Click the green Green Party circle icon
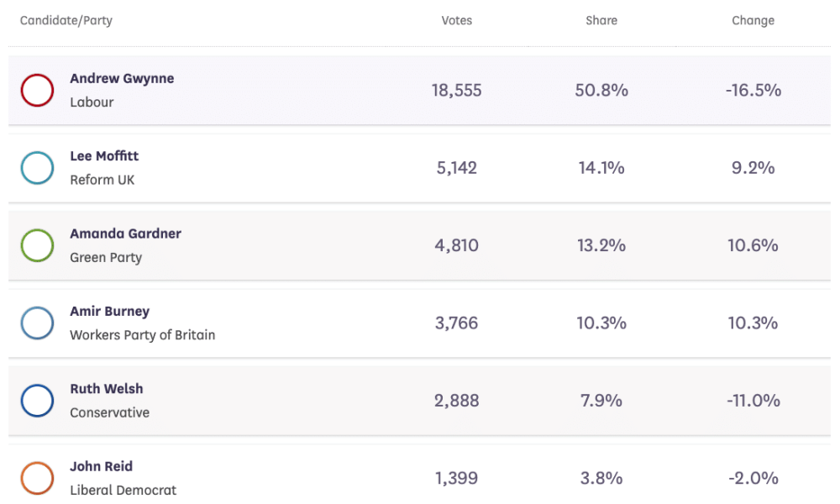 (x=37, y=245)
